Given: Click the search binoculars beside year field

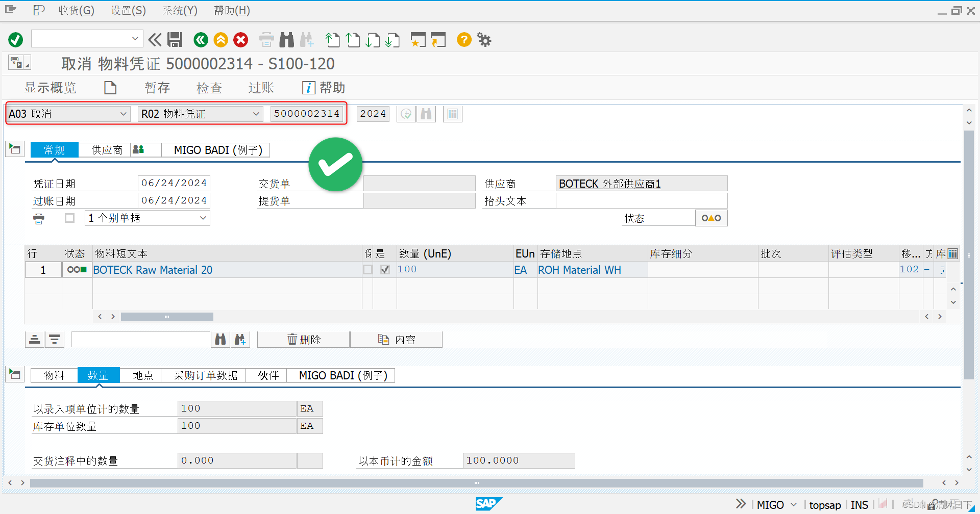Looking at the screenshot, I should 426,114.
